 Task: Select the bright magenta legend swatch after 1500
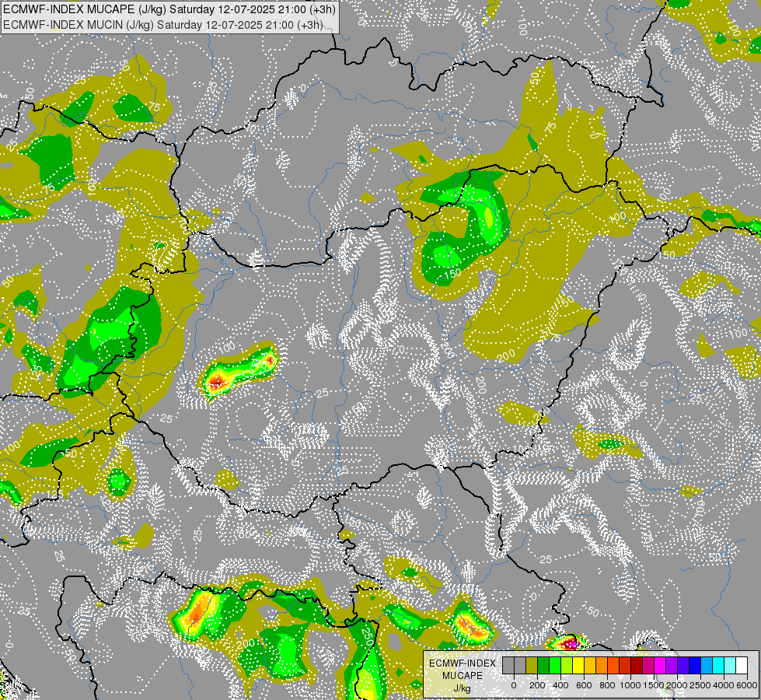click(x=661, y=666)
